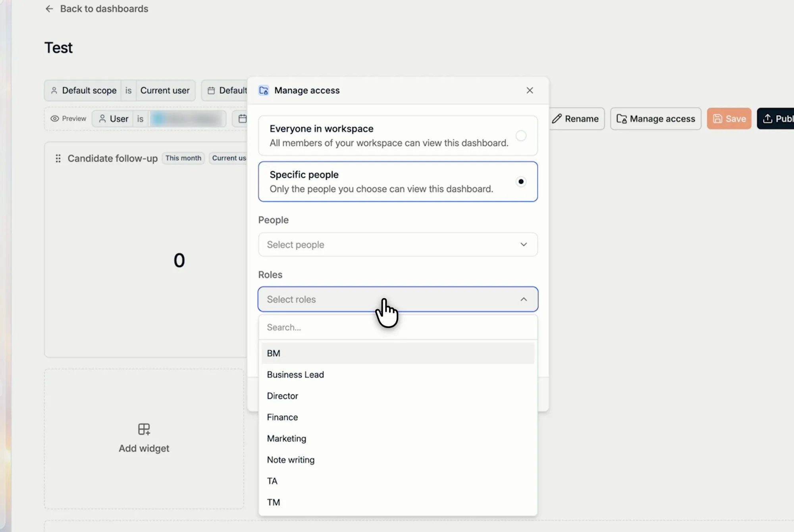Click the Current user scope value
794x532 pixels.
click(x=165, y=91)
